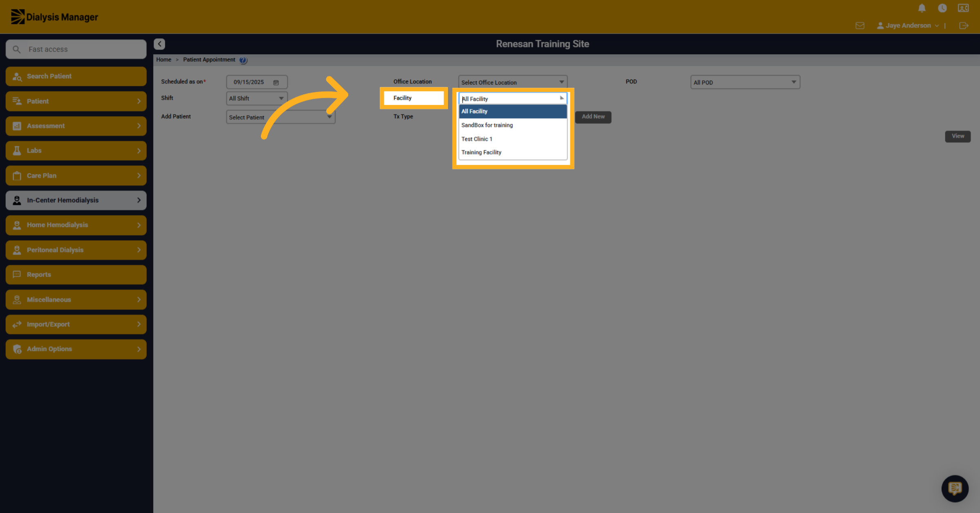980x513 pixels.
Task: Focus the Fast access search field
Action: point(76,49)
